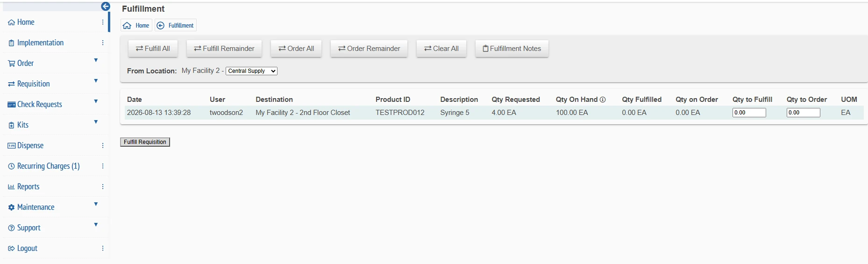This screenshot has width=868, height=264.
Task: Open the Logout three-dot menu
Action: pos(103,248)
